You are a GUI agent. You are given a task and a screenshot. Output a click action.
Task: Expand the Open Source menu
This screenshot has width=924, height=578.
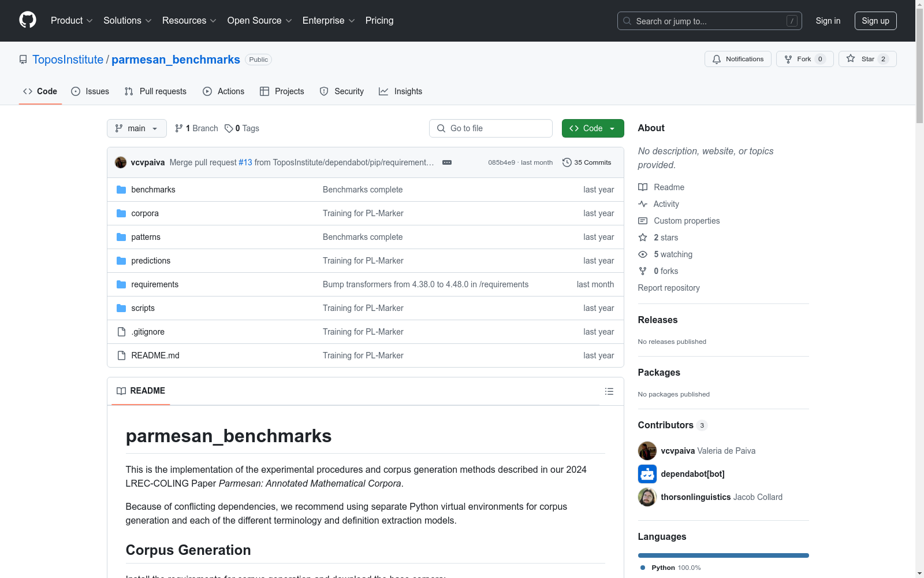click(259, 20)
